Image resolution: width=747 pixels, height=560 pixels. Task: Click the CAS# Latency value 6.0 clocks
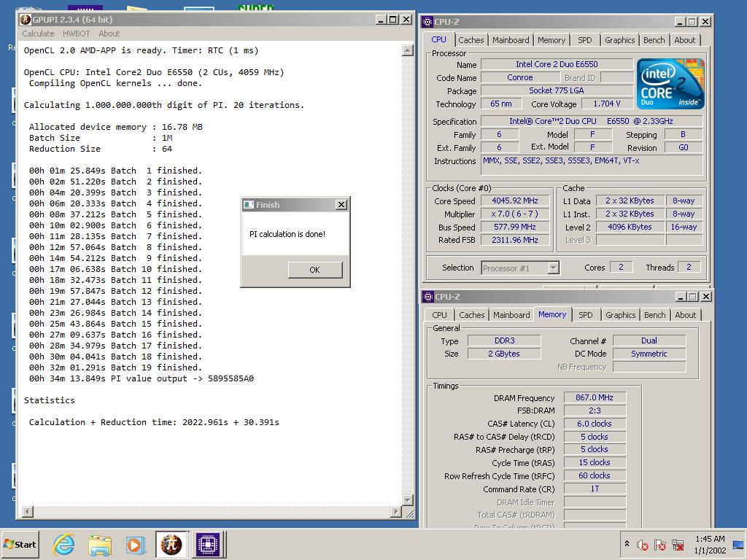(x=594, y=424)
